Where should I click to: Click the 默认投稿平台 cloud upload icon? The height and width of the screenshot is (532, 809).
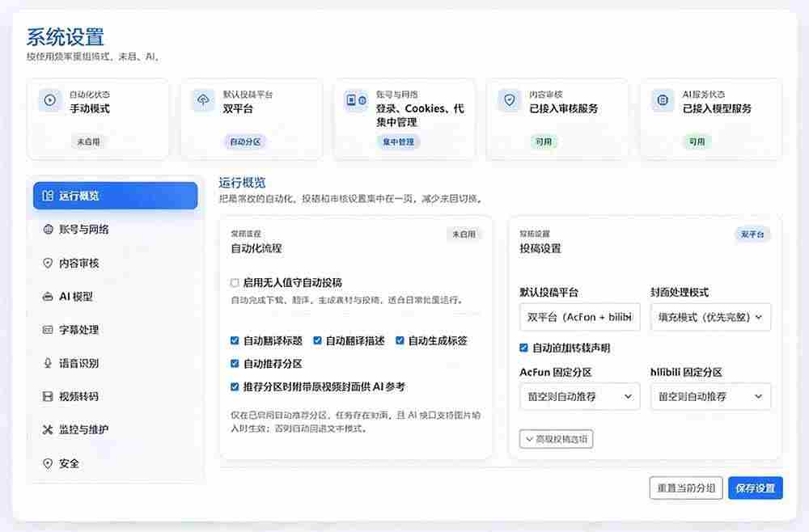coord(203,100)
